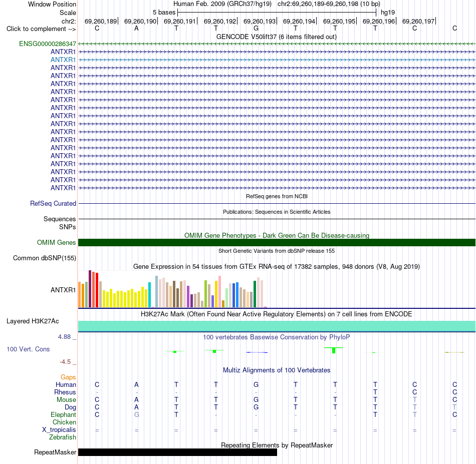The width and height of the screenshot is (476, 464).
Task: Click the tallest maroon bar in GTEx chart
Action: (90, 289)
